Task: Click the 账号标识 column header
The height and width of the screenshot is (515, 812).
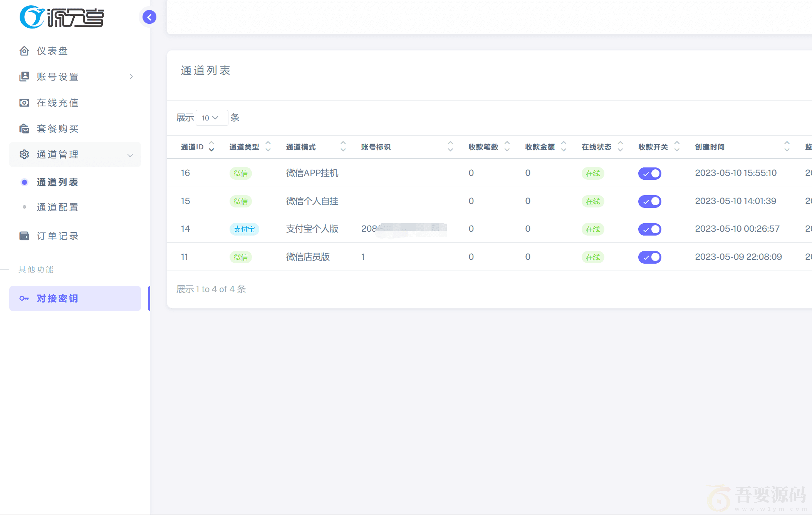Action: point(376,147)
